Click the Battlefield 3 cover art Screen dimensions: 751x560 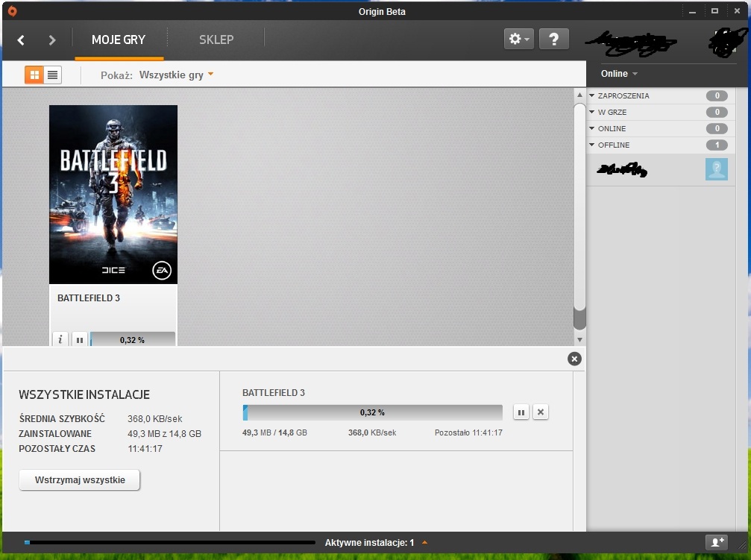click(x=113, y=195)
